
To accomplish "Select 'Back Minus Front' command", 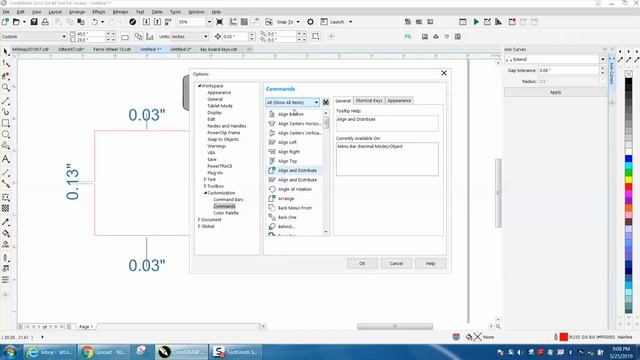I will (295, 208).
